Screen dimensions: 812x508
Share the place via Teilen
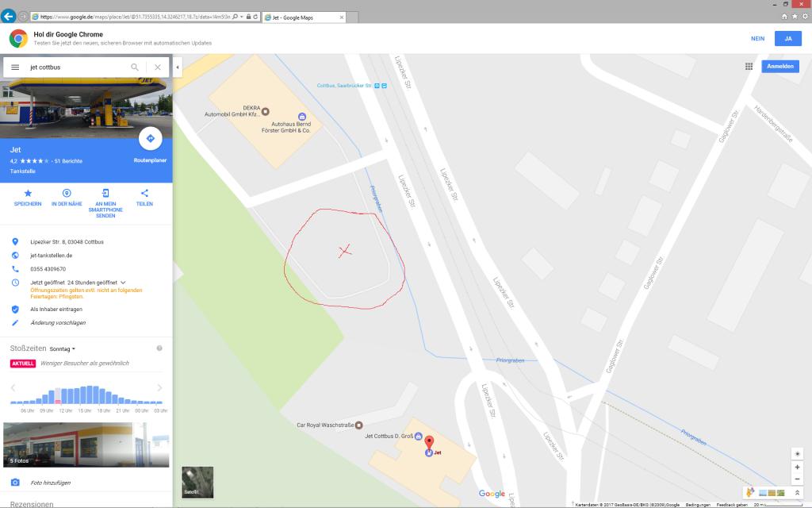pos(144,193)
